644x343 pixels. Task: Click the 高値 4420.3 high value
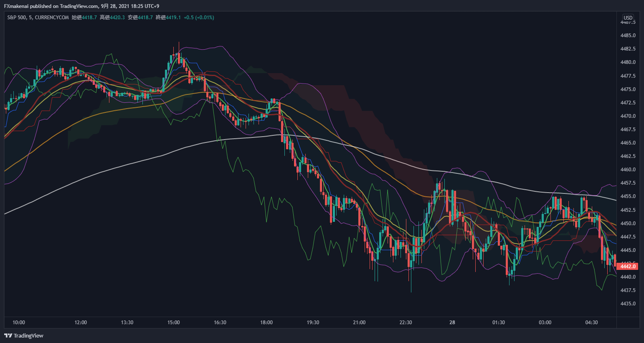112,18
